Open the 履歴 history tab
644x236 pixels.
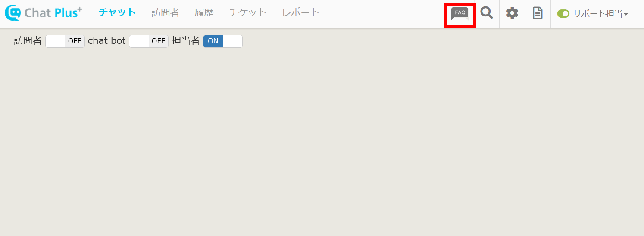click(x=204, y=12)
